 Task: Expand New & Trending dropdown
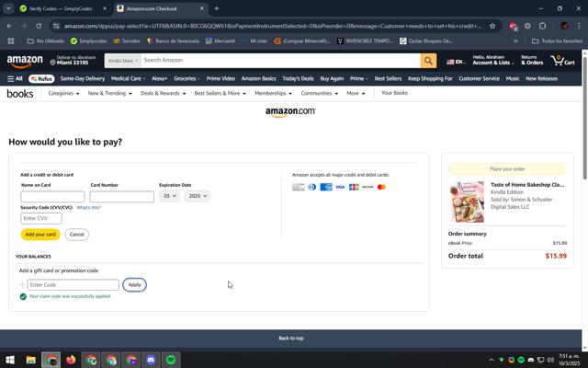coord(110,93)
